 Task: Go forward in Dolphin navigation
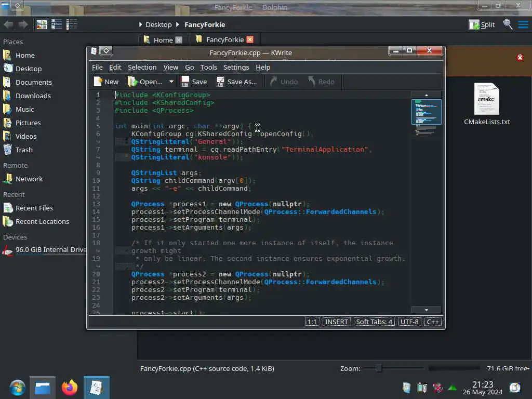point(23,24)
